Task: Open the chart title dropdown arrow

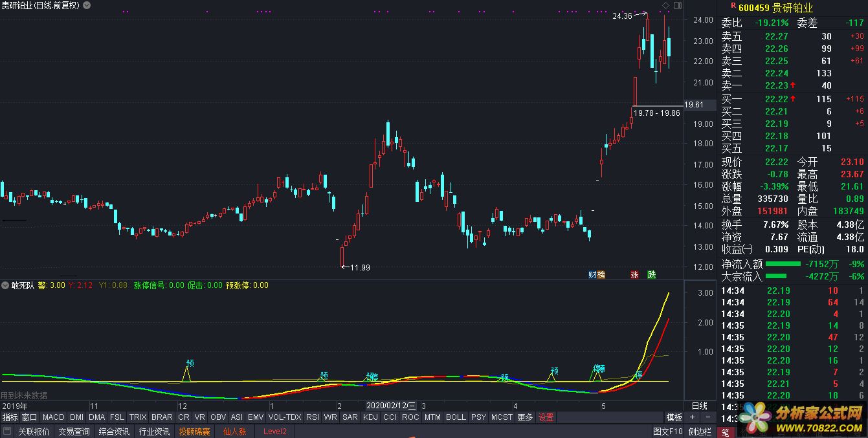Action: [x=87, y=5]
